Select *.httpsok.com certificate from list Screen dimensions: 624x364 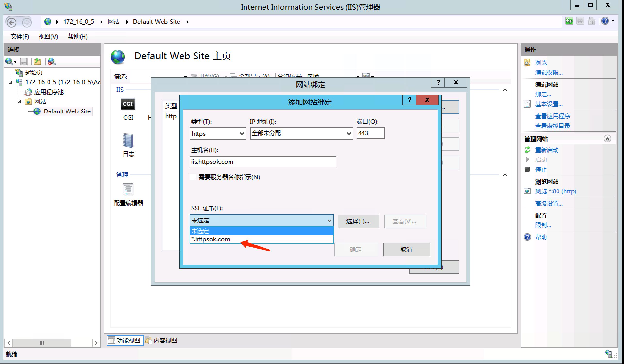click(211, 239)
